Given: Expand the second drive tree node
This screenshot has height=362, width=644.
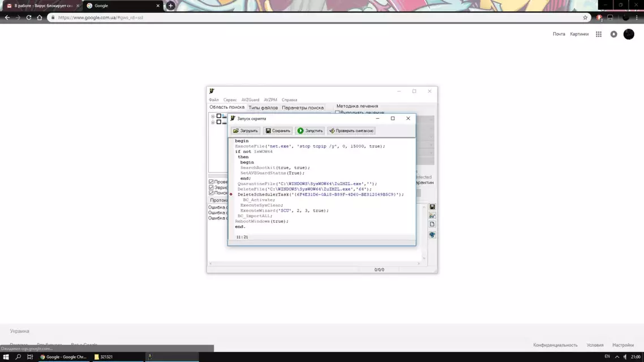Looking at the screenshot, I should pyautogui.click(x=213, y=122).
